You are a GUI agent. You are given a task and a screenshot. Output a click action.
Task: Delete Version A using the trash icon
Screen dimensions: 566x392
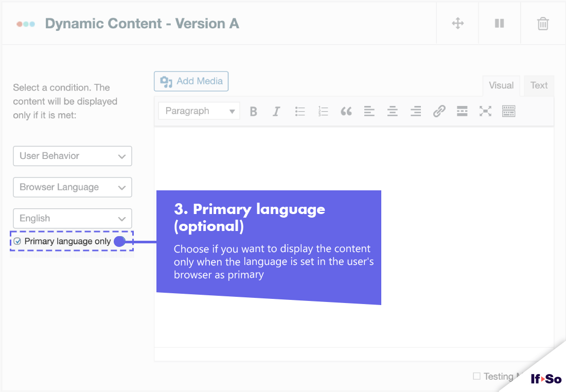point(543,23)
